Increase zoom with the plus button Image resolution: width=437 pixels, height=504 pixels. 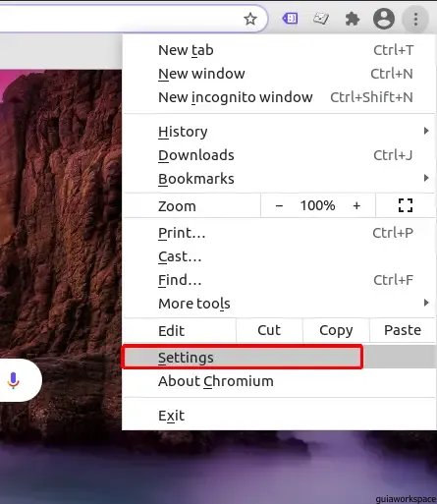pyautogui.click(x=356, y=205)
